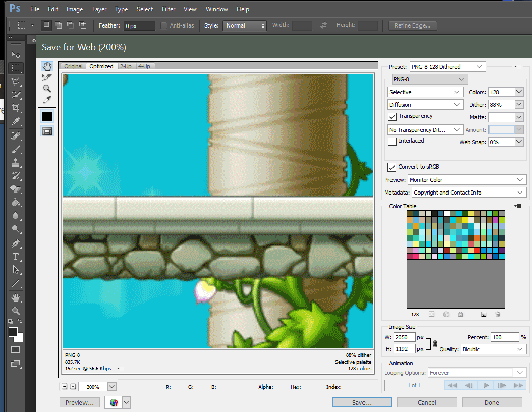Viewport: 532px width, 412px height.
Task: Click the Cancel button
Action: pos(427,402)
